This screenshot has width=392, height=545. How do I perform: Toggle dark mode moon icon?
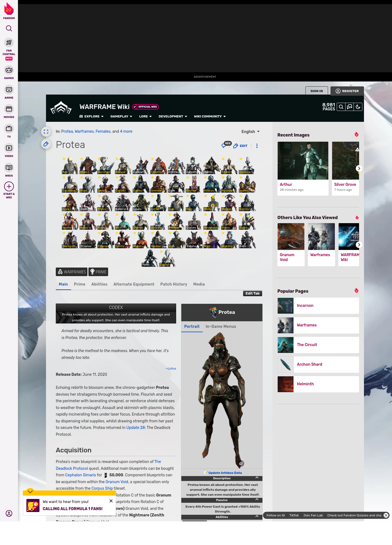click(358, 107)
